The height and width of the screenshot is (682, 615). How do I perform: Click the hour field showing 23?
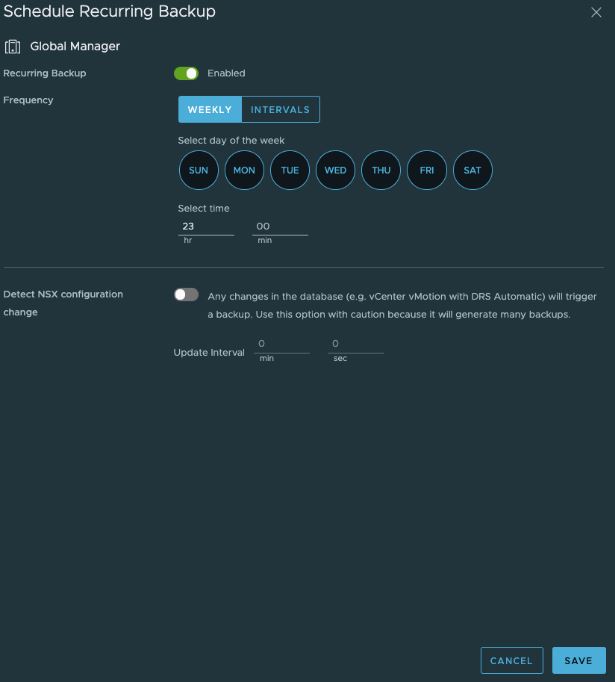tap(205, 227)
